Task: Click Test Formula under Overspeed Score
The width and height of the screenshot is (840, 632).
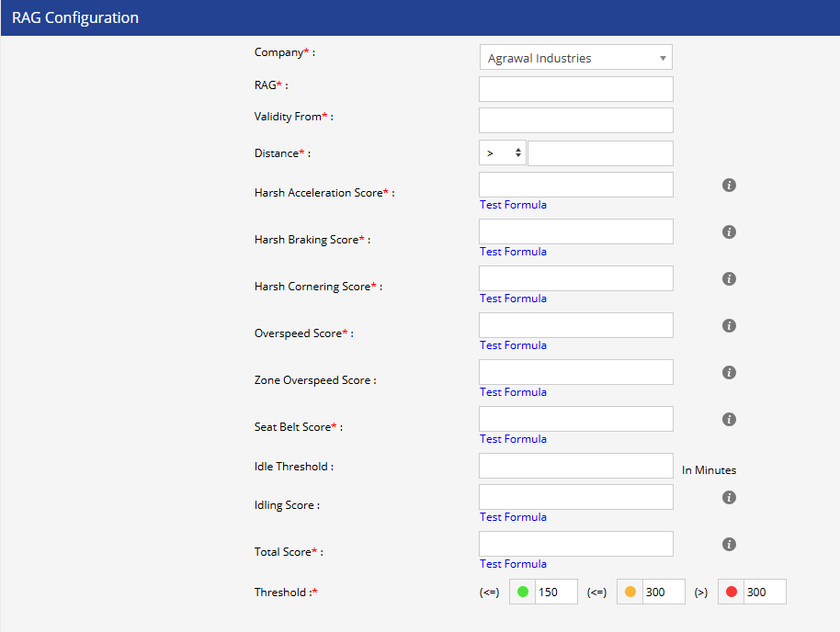Action: pyautogui.click(x=513, y=345)
